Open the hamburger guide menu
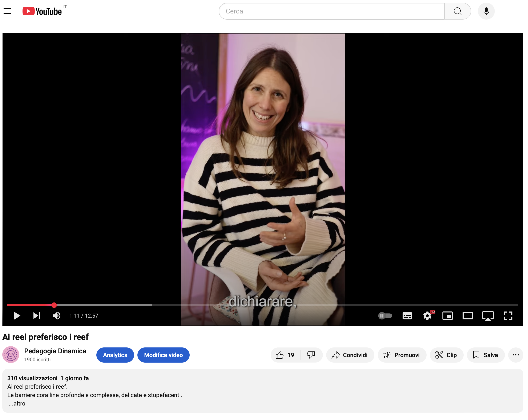 7,11
